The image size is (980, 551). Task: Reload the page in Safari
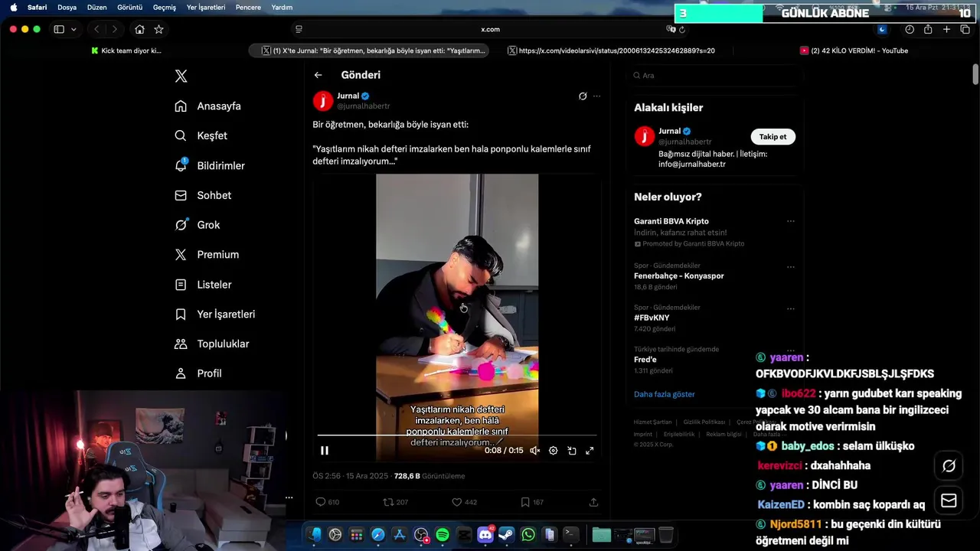[x=682, y=29]
